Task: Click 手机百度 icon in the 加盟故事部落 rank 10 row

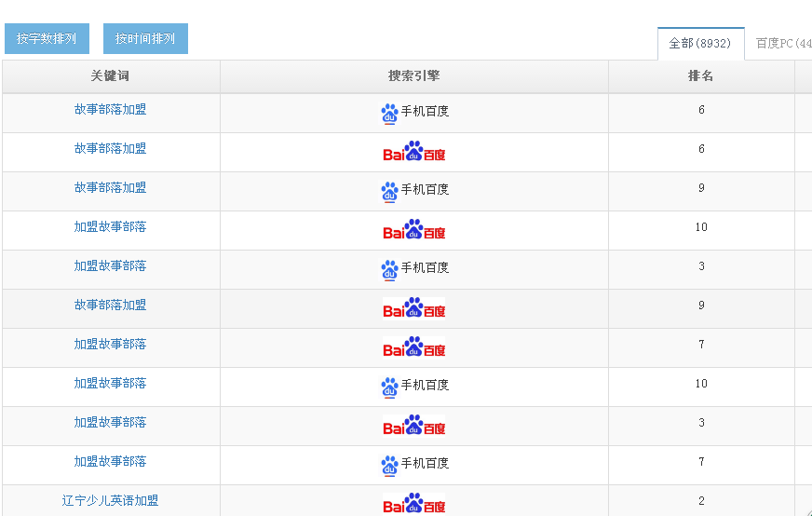Action: [x=414, y=387]
